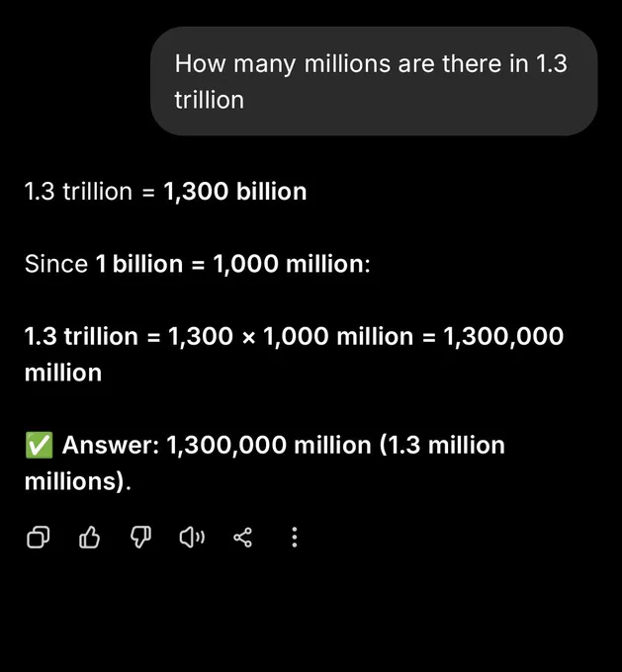
Task: Click the bold word "Answer:"
Action: click(x=111, y=445)
